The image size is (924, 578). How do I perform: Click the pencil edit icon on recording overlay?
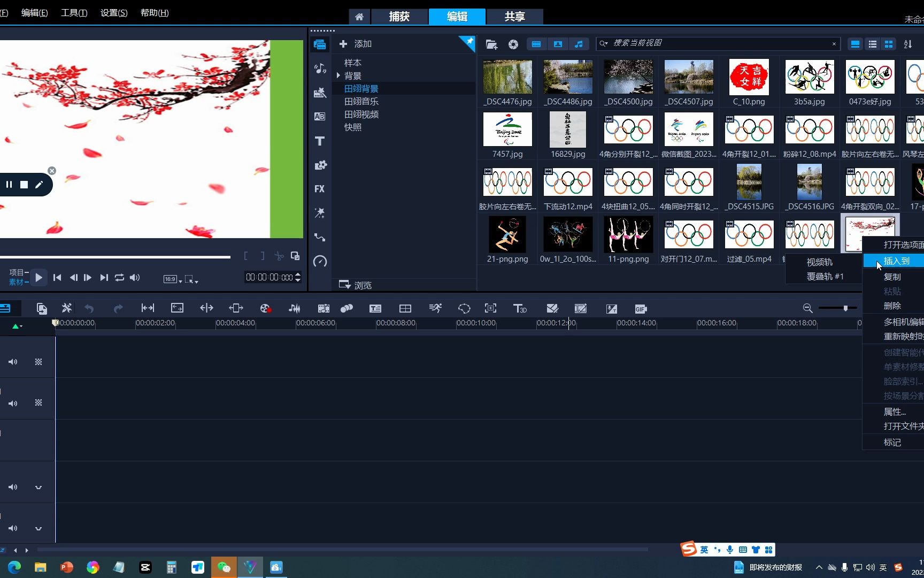pos(39,185)
